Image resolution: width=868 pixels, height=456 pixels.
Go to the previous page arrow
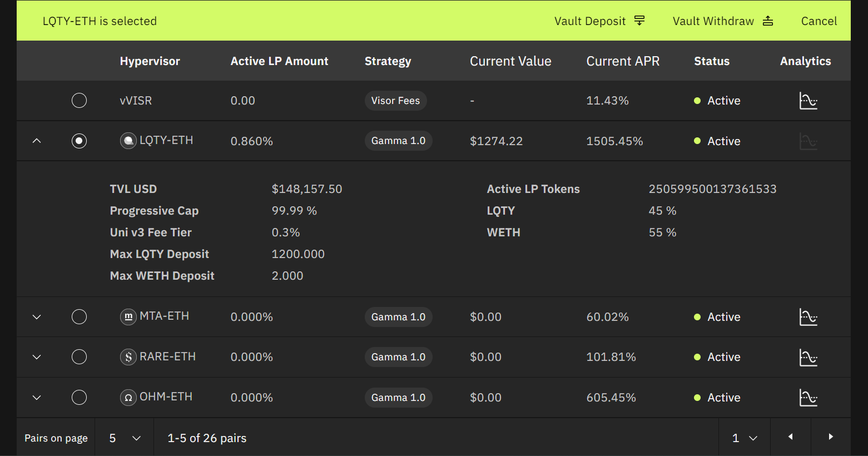coord(790,437)
